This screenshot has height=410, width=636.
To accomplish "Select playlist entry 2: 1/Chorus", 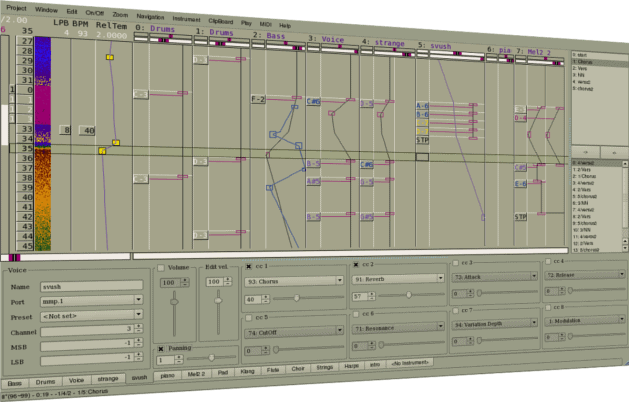I will point(597,176).
